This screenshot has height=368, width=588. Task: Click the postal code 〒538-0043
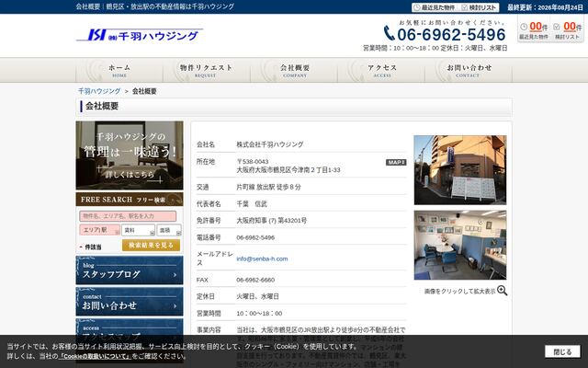coord(253,162)
